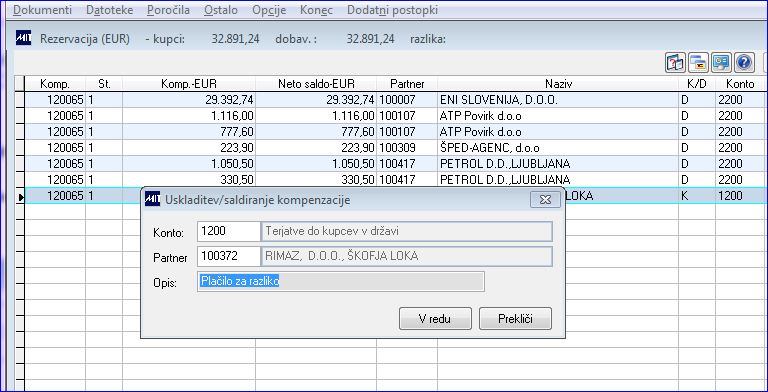Click partner code 100007
768x392 pixels.
407,100
